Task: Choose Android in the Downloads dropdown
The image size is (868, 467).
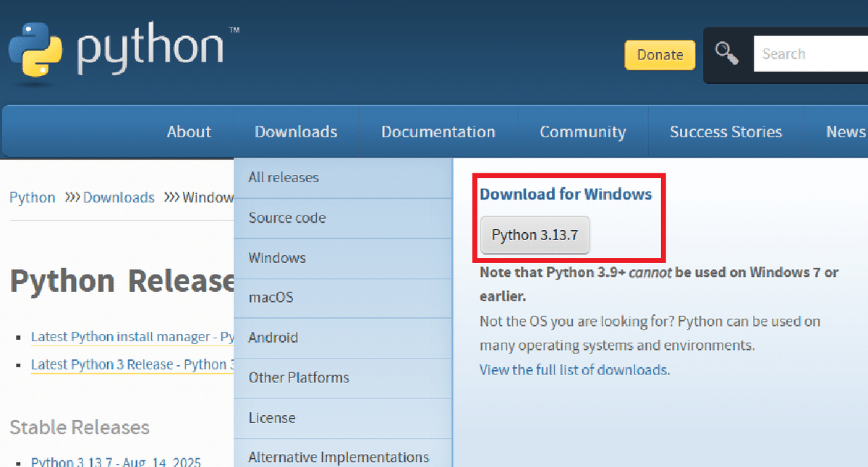Action: point(273,338)
